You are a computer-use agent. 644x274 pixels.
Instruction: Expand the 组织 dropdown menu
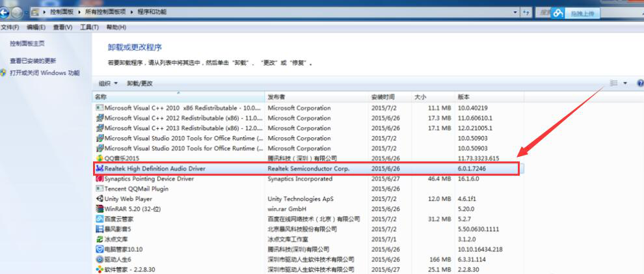pos(108,83)
